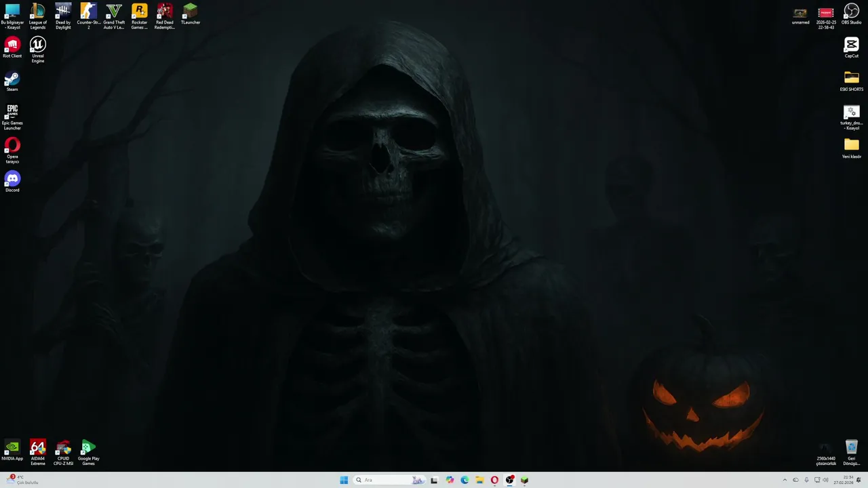Open the Windows Start menu
Image resolution: width=868 pixels, height=488 pixels.
[x=344, y=480]
